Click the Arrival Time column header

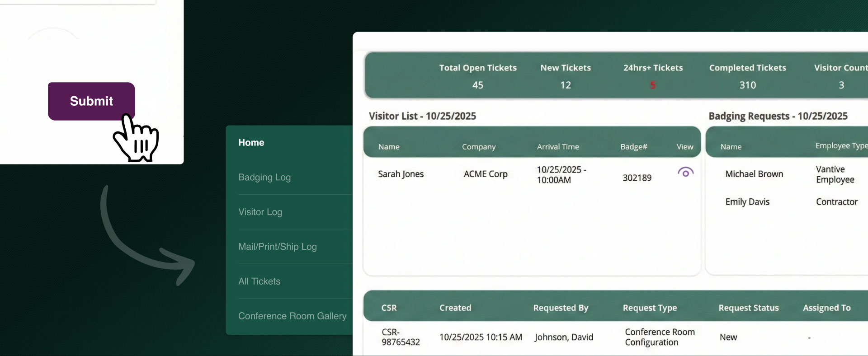click(558, 147)
